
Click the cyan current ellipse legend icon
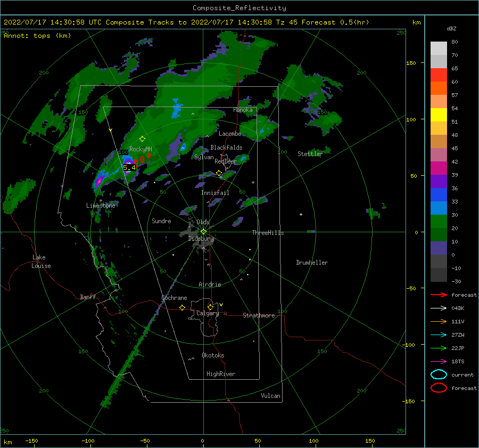[439, 374]
